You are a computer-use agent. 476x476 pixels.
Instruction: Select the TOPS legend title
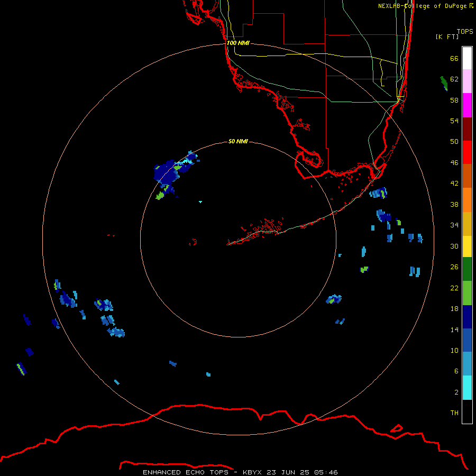click(465, 32)
